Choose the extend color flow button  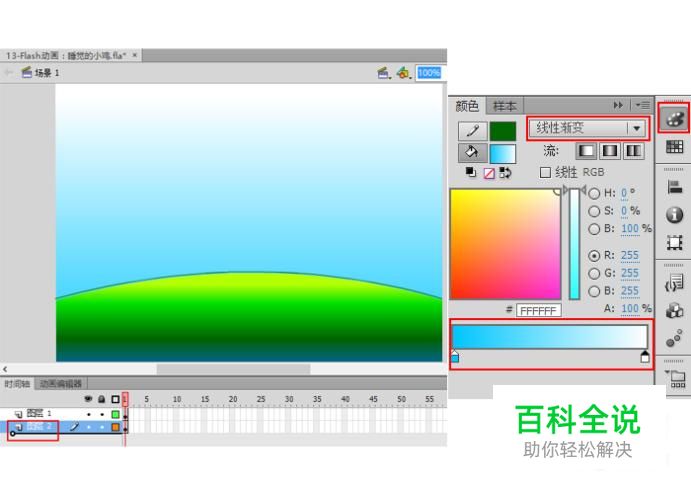click(586, 151)
